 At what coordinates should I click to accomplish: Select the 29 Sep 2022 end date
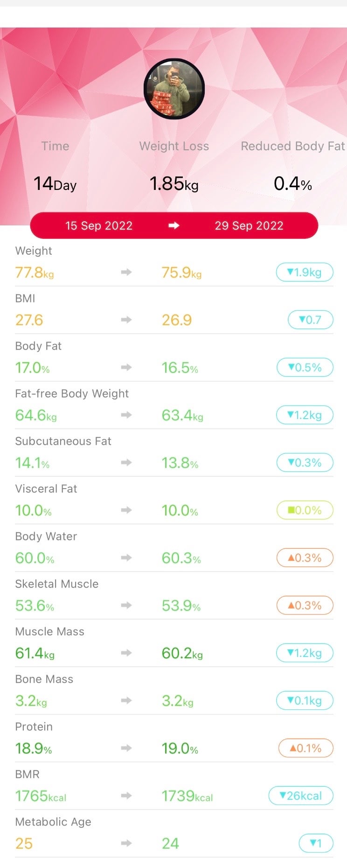pyautogui.click(x=249, y=226)
